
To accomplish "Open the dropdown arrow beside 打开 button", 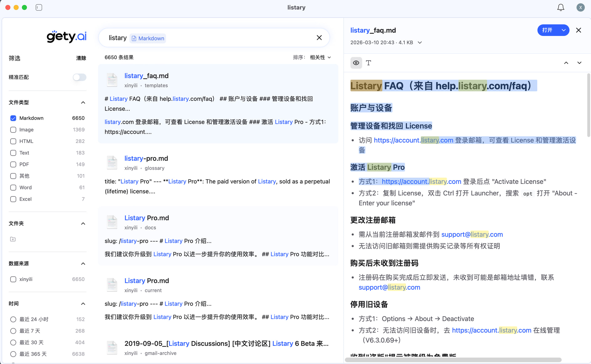I will (x=564, y=30).
